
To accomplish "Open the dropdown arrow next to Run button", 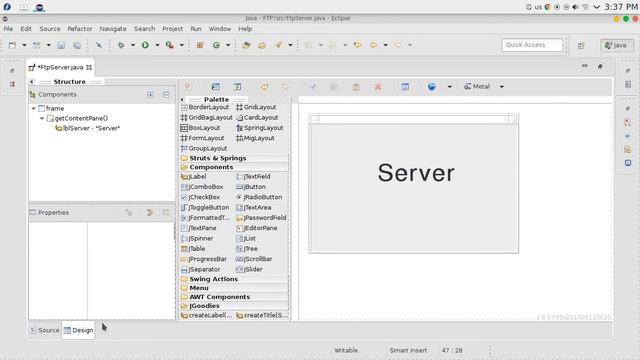I will click(x=157, y=45).
